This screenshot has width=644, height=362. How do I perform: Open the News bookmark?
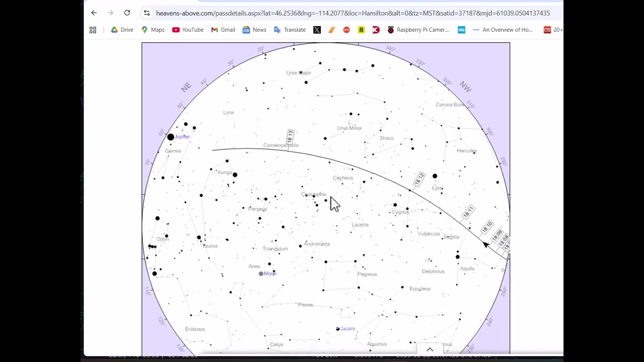click(x=254, y=30)
